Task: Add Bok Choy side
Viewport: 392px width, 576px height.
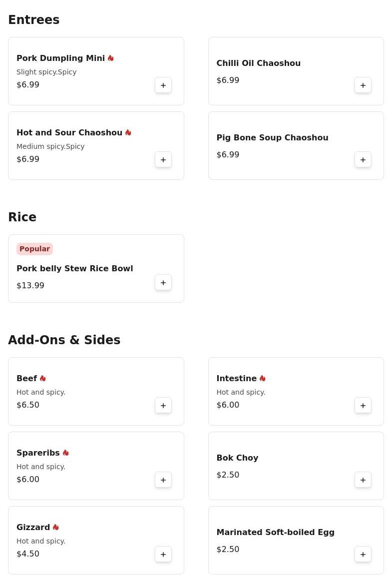Action: coord(363,480)
